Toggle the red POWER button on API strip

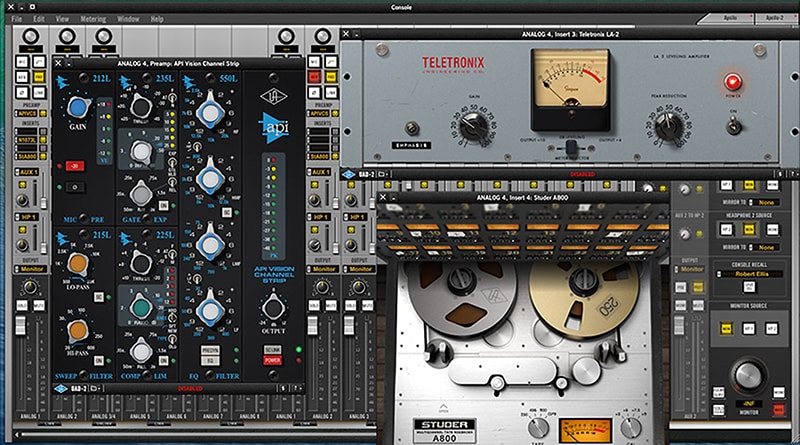pyautogui.click(x=273, y=360)
